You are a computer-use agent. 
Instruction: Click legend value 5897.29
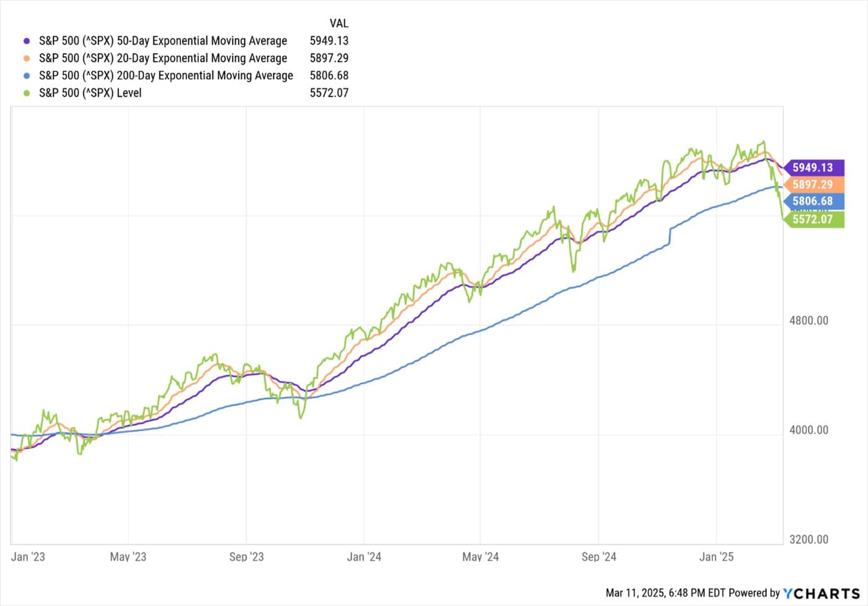pos(329,58)
